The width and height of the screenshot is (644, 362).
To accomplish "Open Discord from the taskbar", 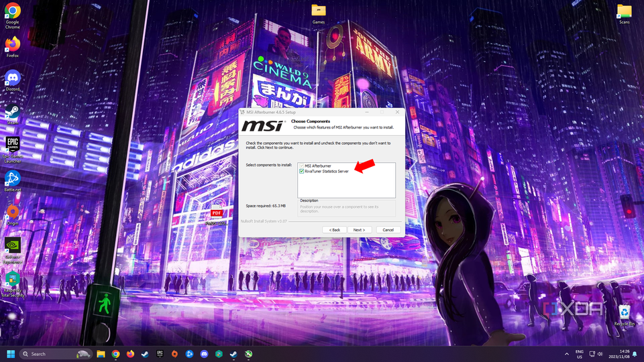I will click(x=204, y=354).
